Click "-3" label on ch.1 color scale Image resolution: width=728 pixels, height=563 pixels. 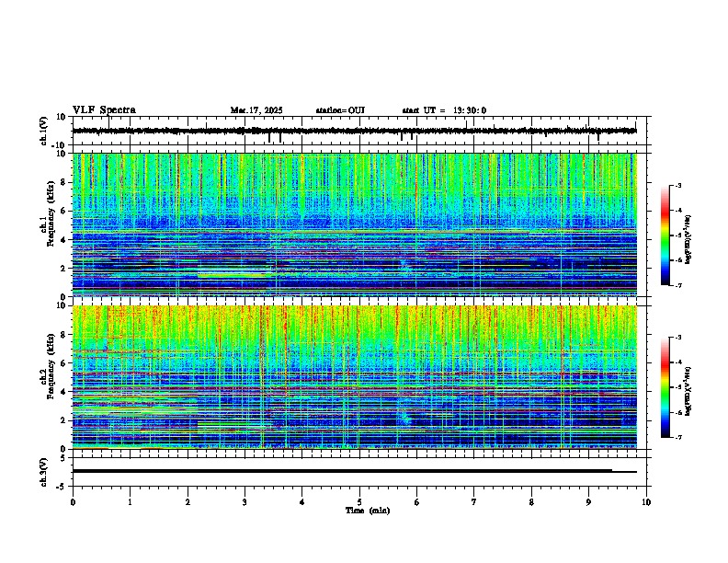pyautogui.click(x=677, y=185)
